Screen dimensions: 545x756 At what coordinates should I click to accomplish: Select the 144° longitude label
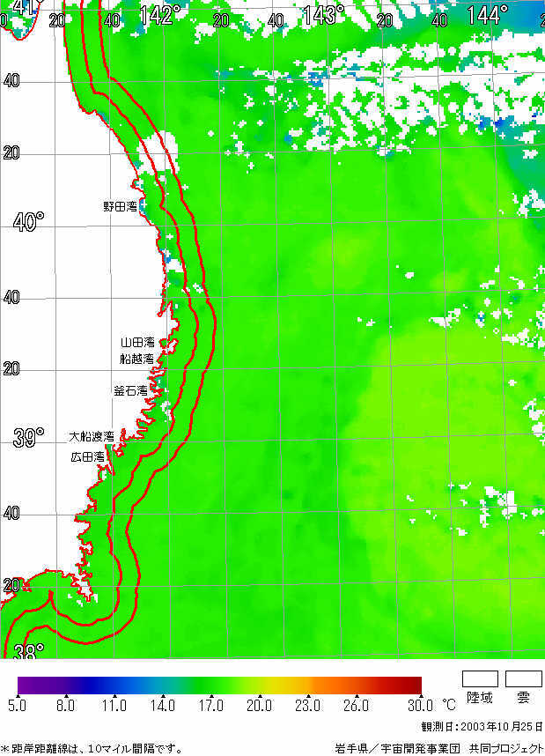(488, 16)
